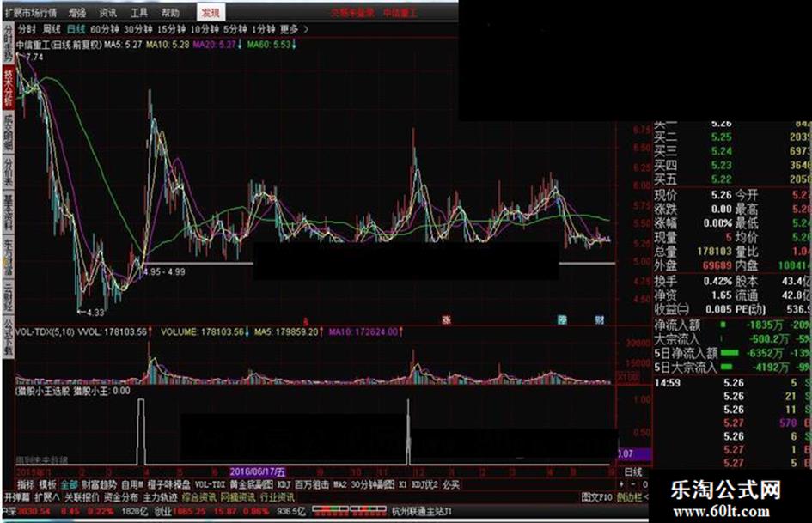This screenshot has width=812, height=523.
Task: Select the 必买 indicator tab
Action: coord(451,484)
